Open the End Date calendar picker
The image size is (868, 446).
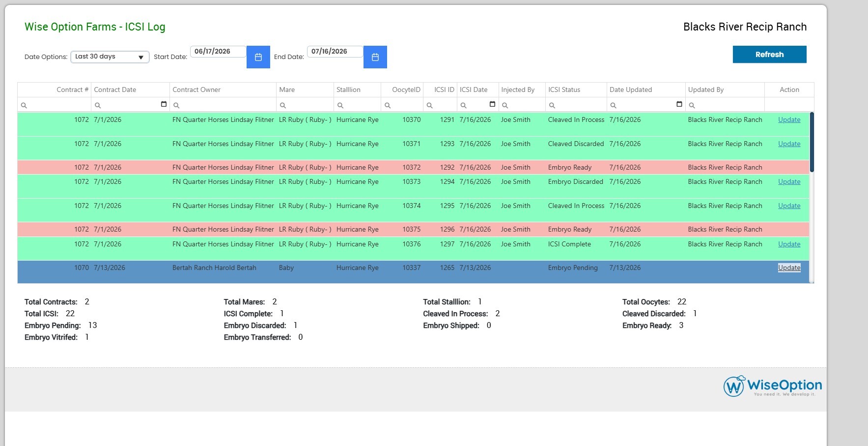coord(375,57)
